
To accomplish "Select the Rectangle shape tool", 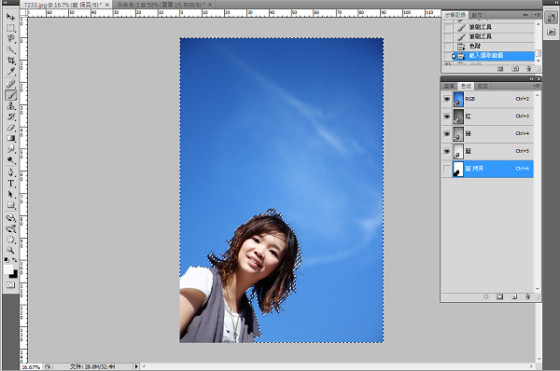I will coord(11,205).
